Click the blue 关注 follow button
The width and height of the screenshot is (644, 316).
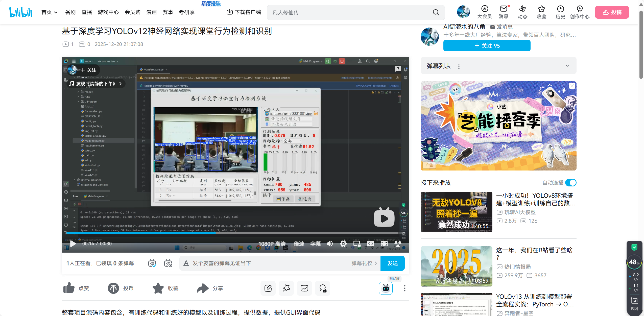coord(487,46)
